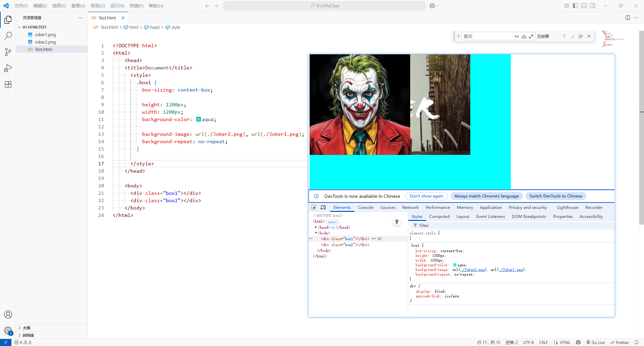Click the DevTools info icon in language banner
The height and width of the screenshot is (346, 644).
click(316, 196)
